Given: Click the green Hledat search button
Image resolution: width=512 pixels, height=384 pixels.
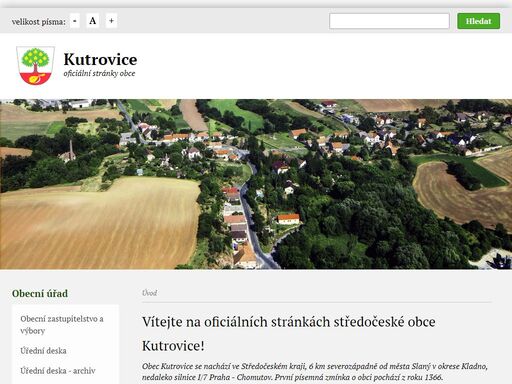Looking at the screenshot, I should pos(478,21).
